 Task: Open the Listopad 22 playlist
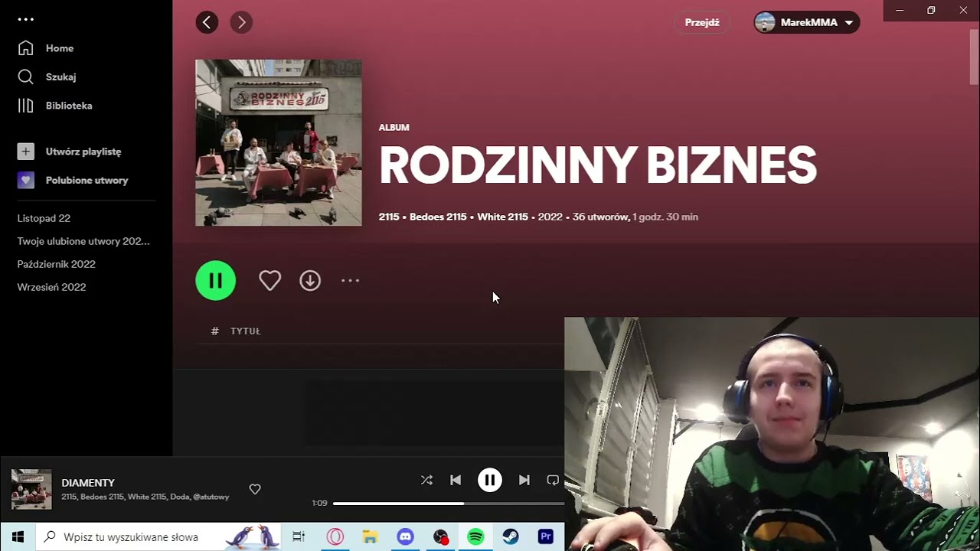click(x=44, y=218)
